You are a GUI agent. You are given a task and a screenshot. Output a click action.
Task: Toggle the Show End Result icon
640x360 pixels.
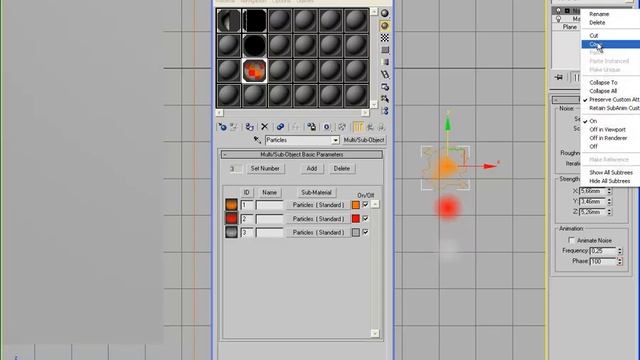358,127
